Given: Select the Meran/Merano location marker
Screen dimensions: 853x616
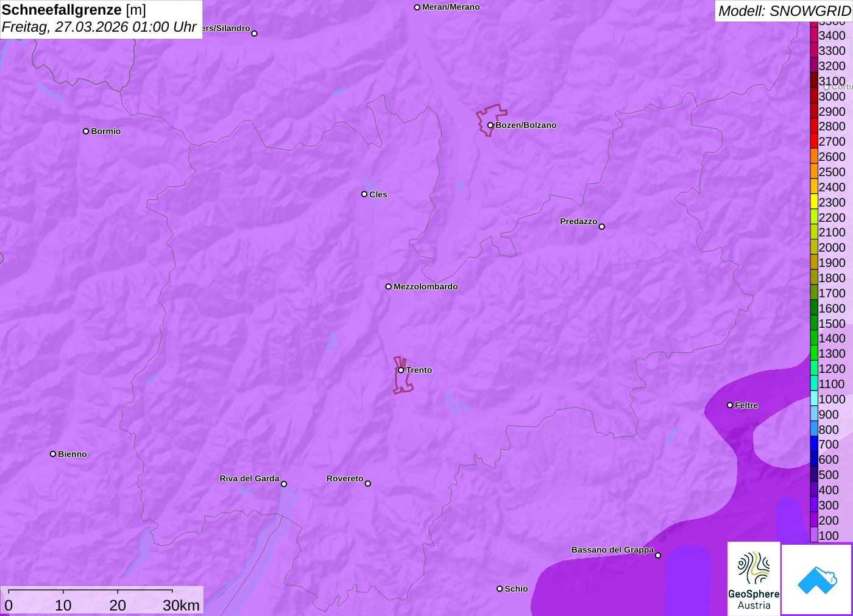Looking at the screenshot, I should (417, 7).
